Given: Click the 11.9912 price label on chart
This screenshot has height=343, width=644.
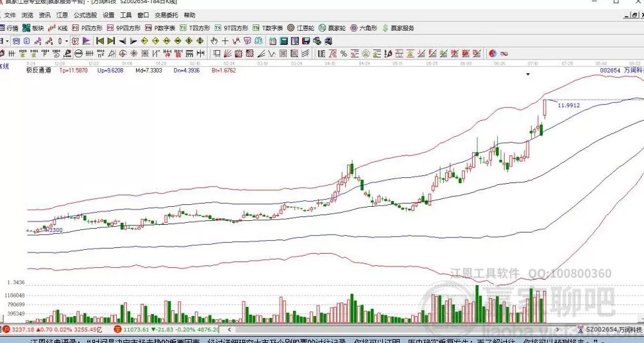Looking at the screenshot, I should 569,105.
